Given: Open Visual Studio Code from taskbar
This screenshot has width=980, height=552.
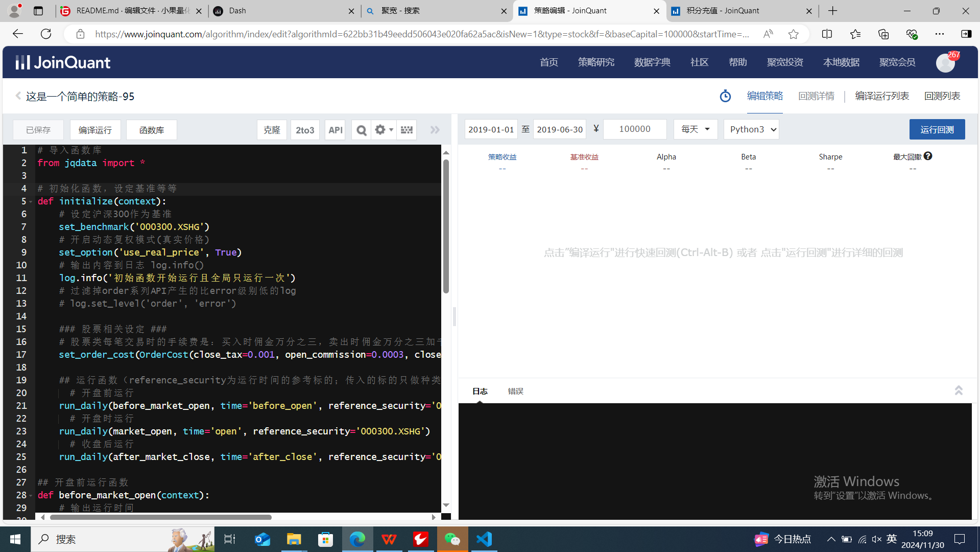Looking at the screenshot, I should [484, 539].
